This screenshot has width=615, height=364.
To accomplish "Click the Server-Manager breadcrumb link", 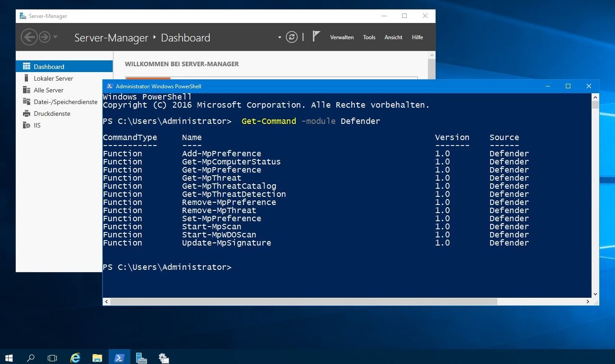I will point(111,38).
